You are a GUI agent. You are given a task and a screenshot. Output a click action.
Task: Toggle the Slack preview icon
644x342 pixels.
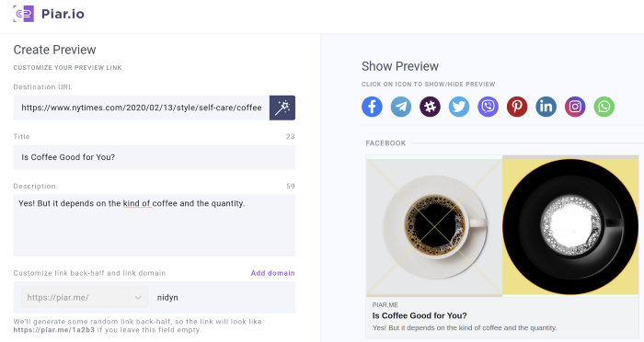click(430, 107)
